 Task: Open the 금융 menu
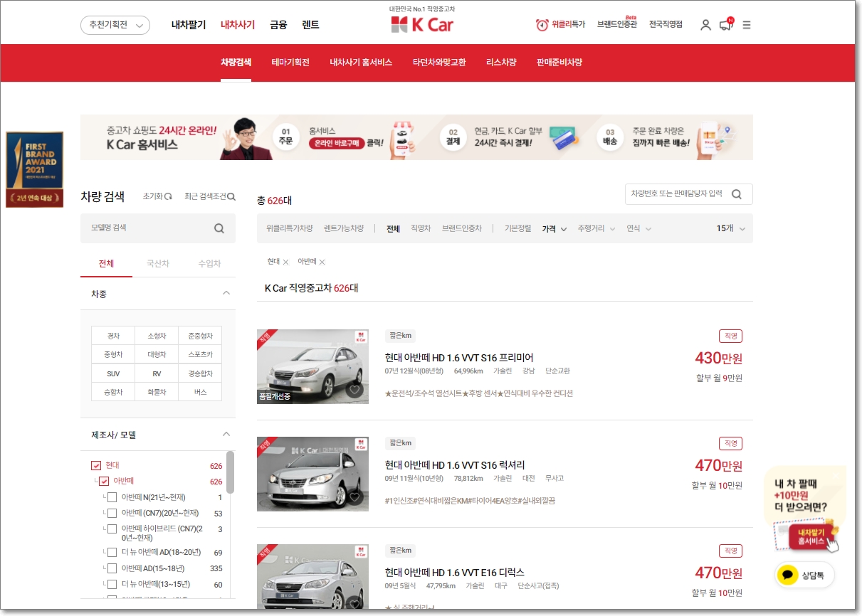pos(278,25)
